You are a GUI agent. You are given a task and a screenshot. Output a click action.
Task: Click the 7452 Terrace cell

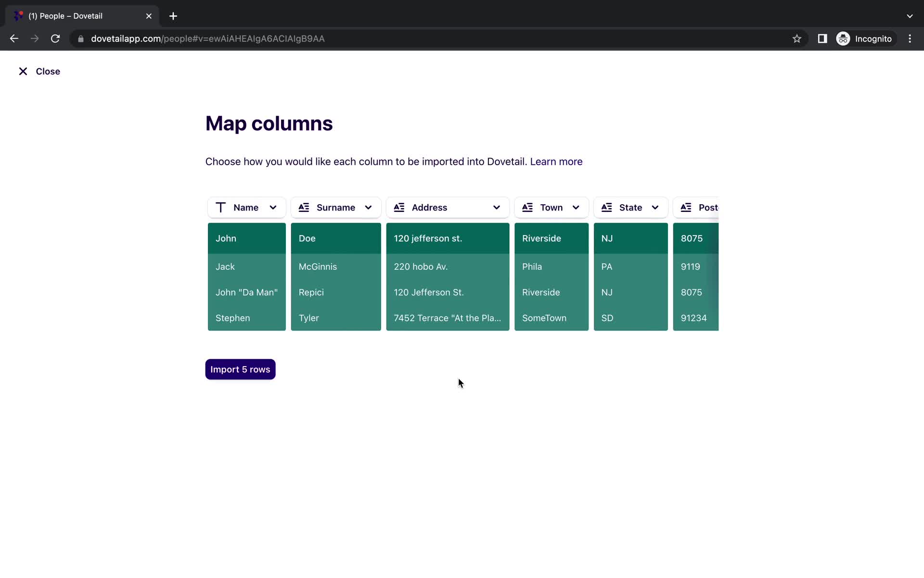[x=448, y=318]
